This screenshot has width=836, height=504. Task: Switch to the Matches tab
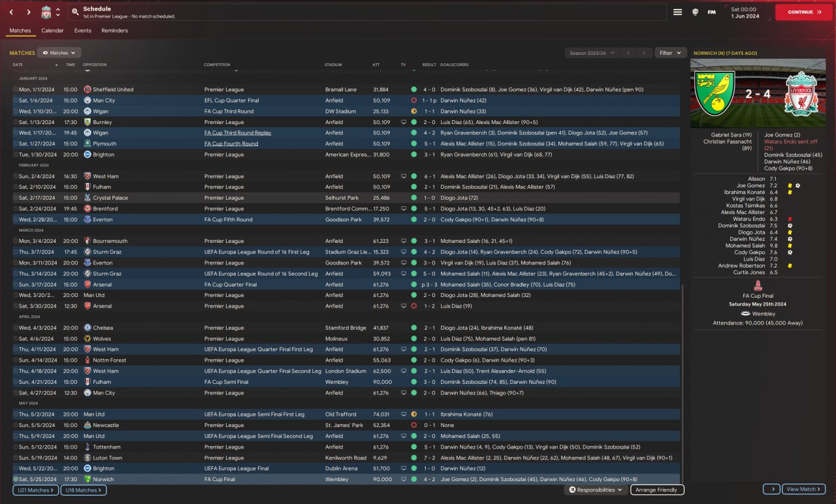pyautogui.click(x=20, y=31)
